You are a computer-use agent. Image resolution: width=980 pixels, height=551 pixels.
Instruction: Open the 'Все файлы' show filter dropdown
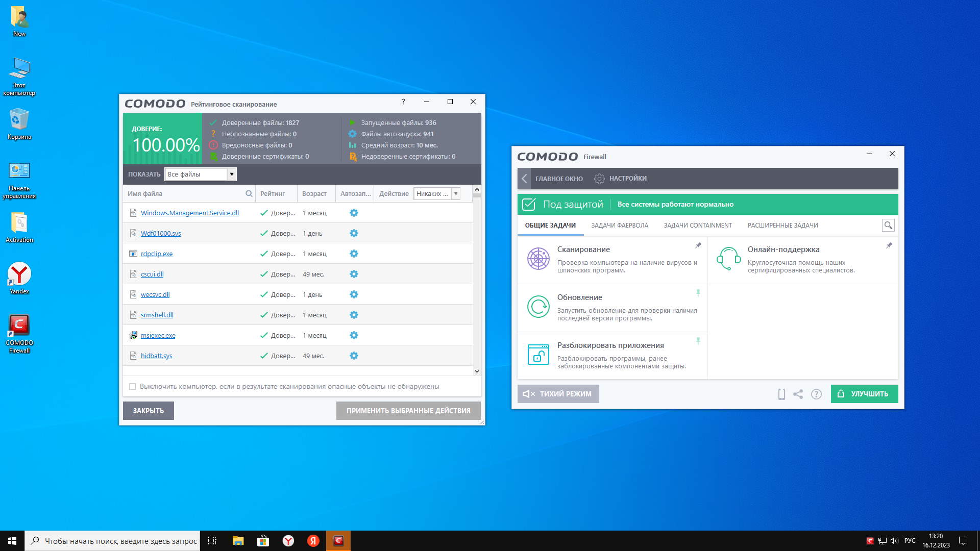point(231,174)
